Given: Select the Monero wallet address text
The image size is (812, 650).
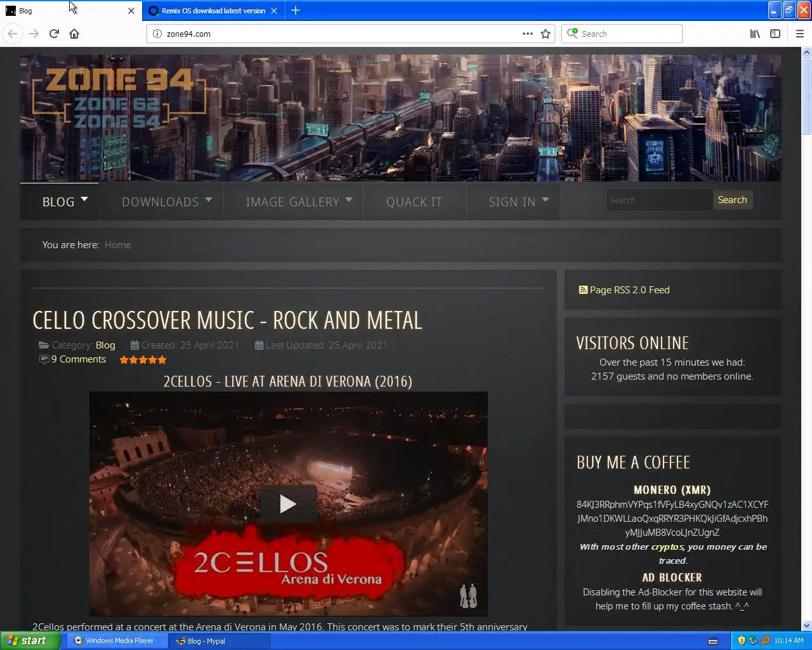Looking at the screenshot, I should click(672, 519).
